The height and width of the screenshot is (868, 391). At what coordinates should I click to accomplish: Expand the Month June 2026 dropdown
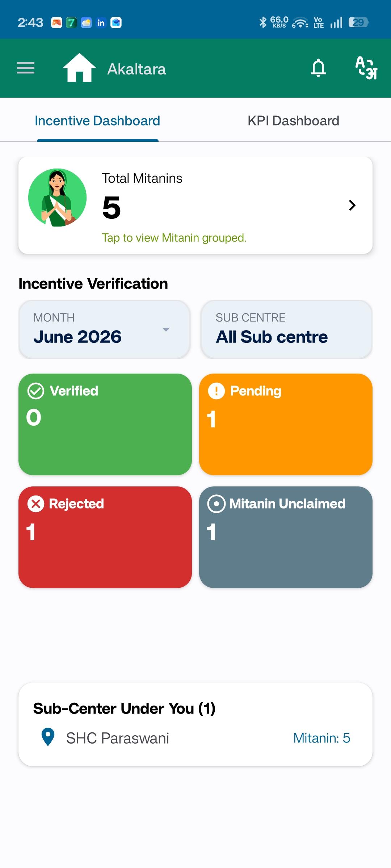pyautogui.click(x=104, y=329)
